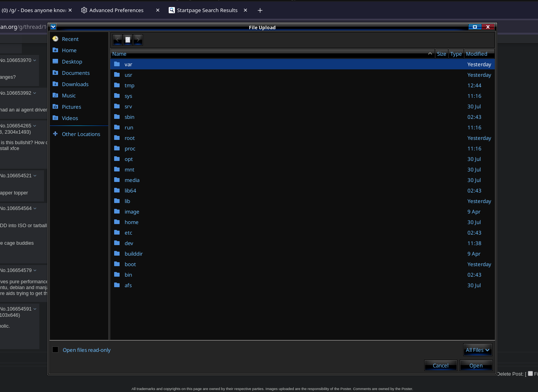Viewport: 538px width, 392px height.
Task: Close the /g/ thread tab
Action: pyautogui.click(x=70, y=10)
